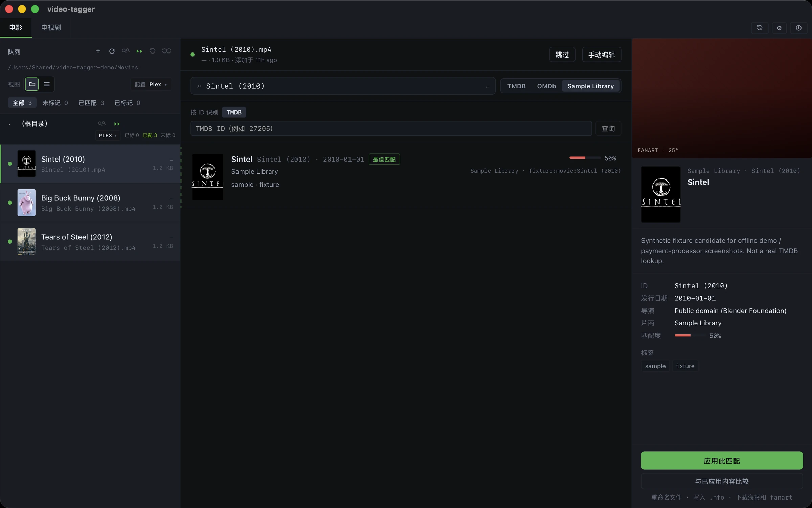Collapse the 根目录 folder triangle

(9, 124)
